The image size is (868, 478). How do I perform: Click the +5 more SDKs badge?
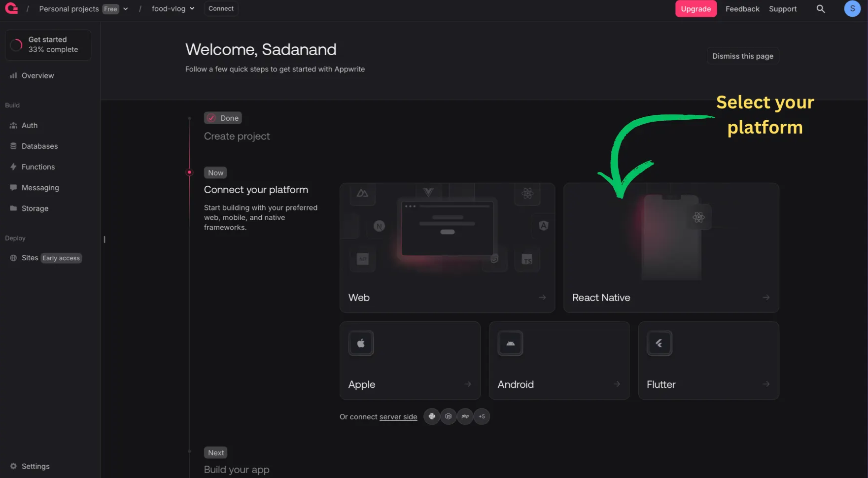tap(482, 416)
